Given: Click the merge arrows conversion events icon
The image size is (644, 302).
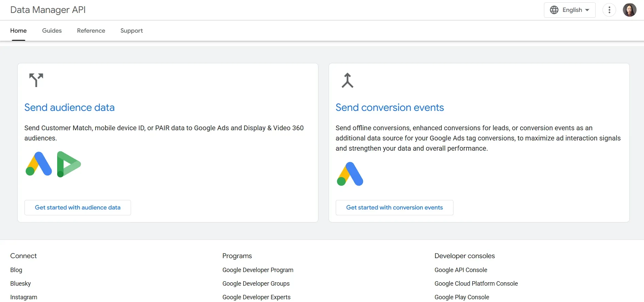Looking at the screenshot, I should coord(347,80).
